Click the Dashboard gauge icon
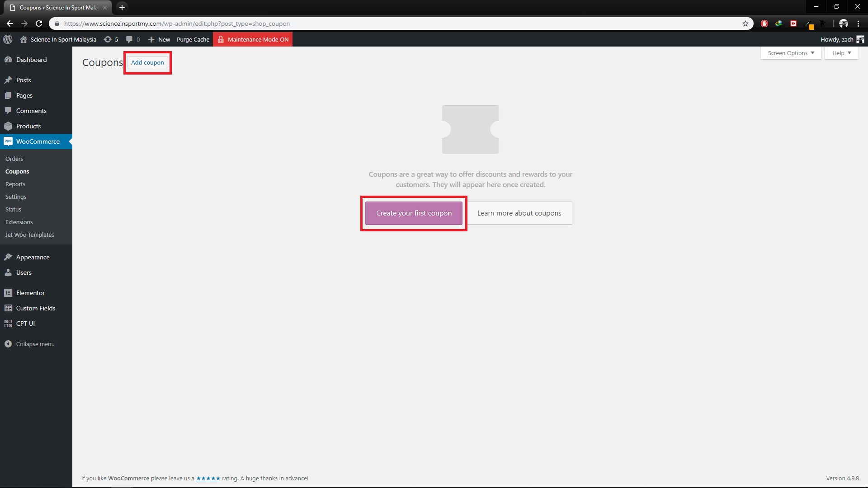The width and height of the screenshot is (868, 488). click(x=8, y=60)
